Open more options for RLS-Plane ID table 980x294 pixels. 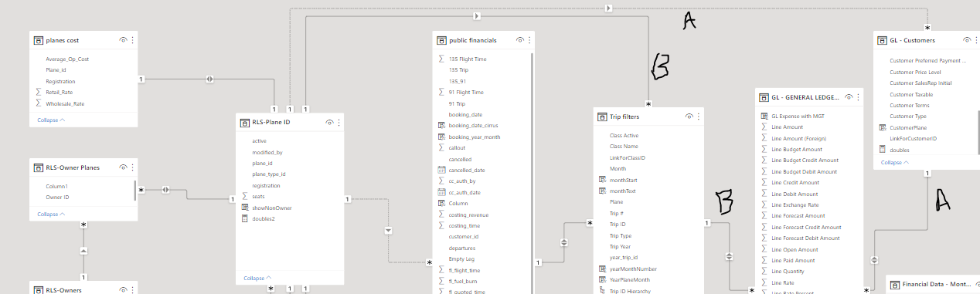coord(339,123)
